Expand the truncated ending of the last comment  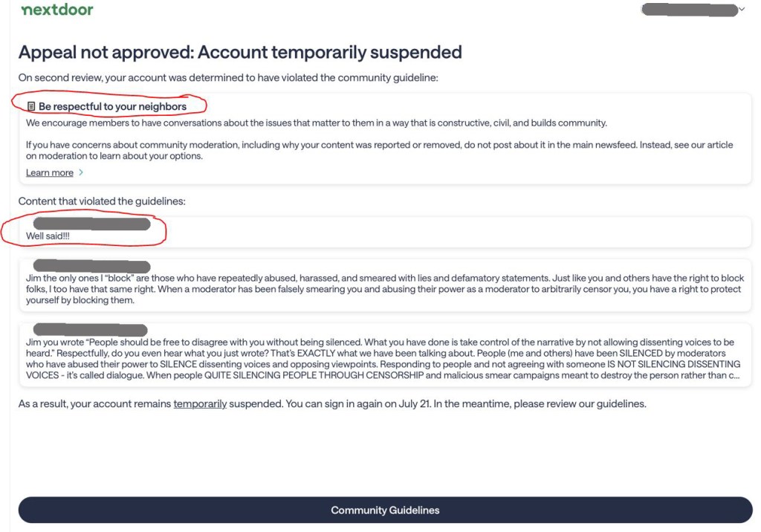point(735,375)
